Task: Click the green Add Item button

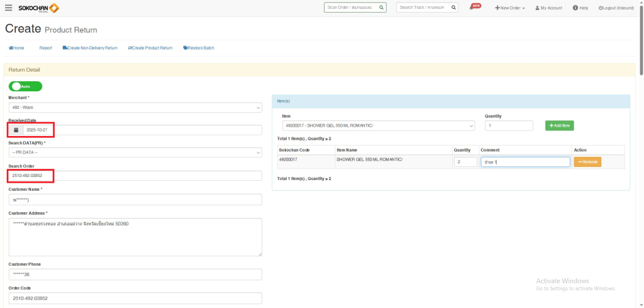Action: point(559,126)
